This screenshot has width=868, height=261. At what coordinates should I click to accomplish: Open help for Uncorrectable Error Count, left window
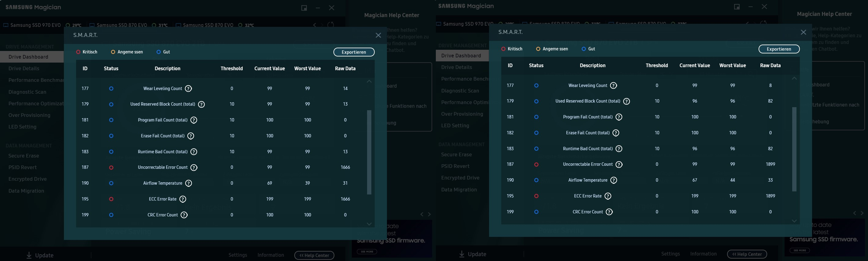(x=194, y=168)
